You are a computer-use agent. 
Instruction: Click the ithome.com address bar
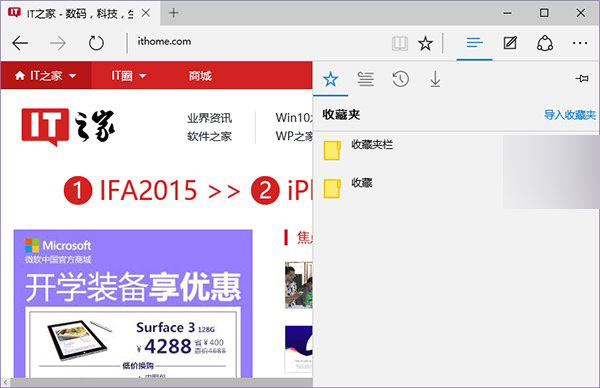tap(260, 42)
